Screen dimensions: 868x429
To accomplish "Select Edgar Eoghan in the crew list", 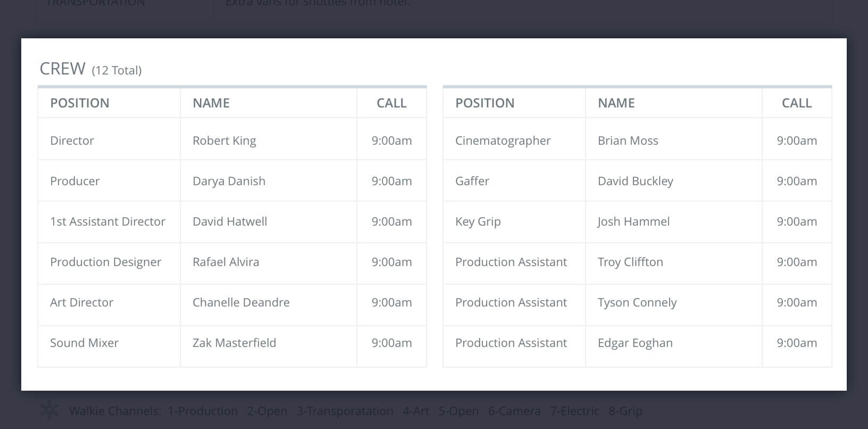I will tap(635, 343).
